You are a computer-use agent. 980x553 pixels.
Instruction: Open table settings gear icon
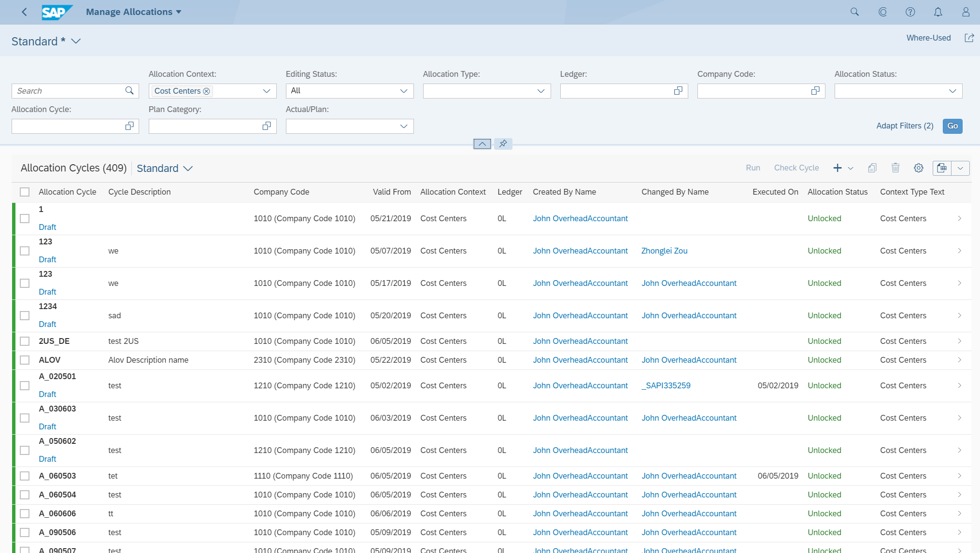coord(918,168)
